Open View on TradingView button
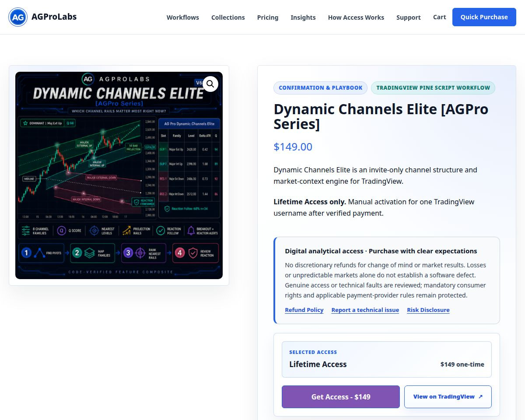 coord(448,397)
